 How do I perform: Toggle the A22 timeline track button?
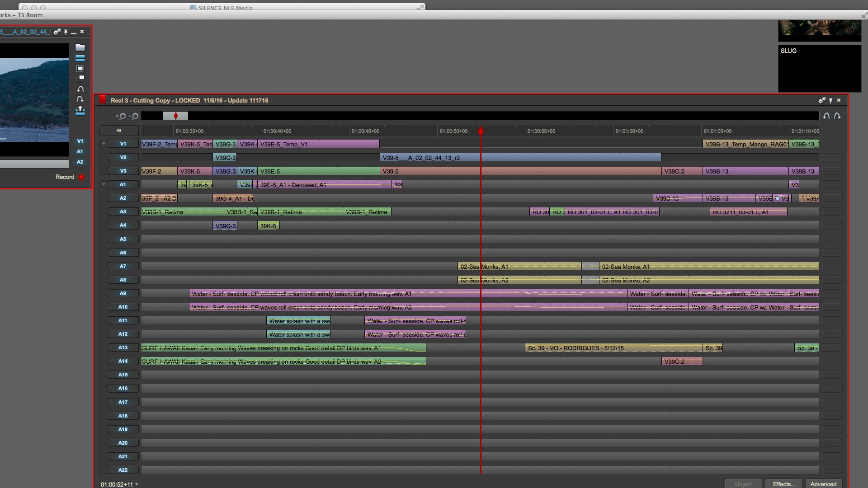123,470
